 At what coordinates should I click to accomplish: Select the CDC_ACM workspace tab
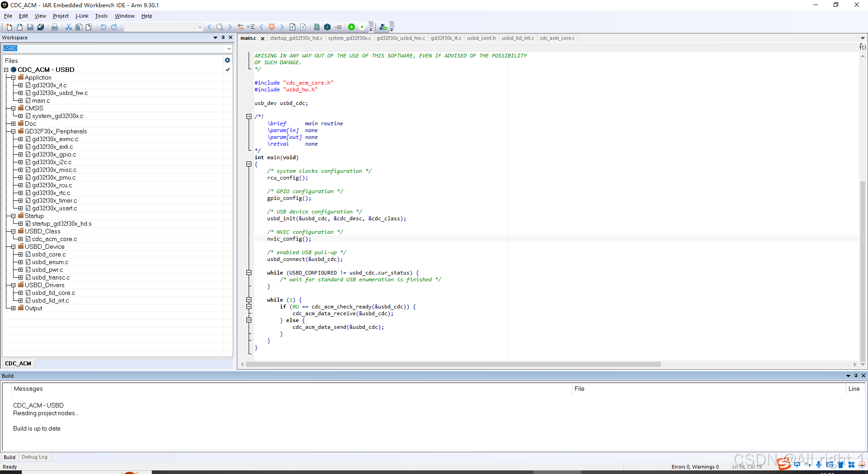tap(18, 364)
